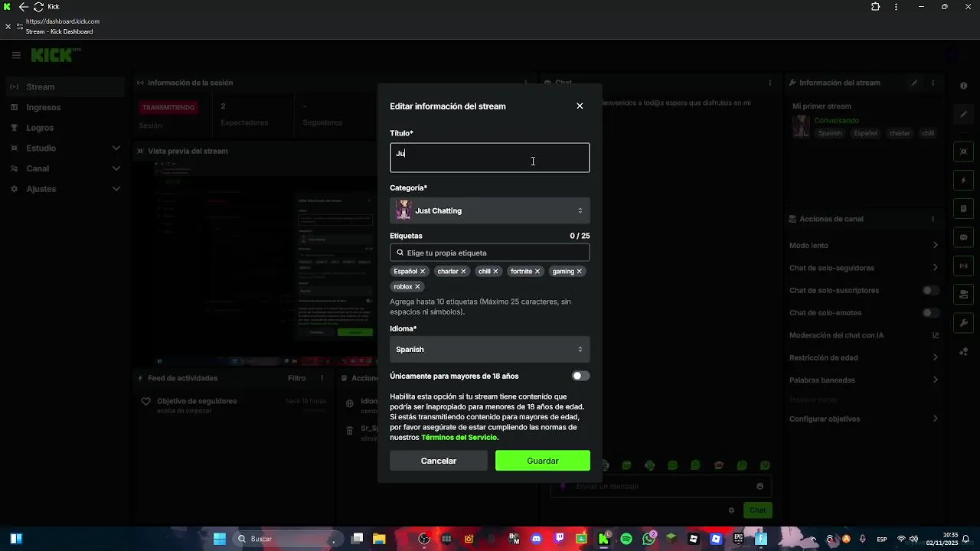Toggle Chat de solo-suscriptores switch
The image size is (980, 551).
[930, 291]
